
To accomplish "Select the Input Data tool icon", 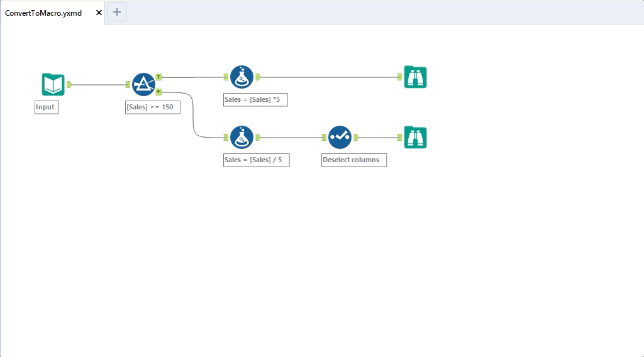I will tap(53, 84).
